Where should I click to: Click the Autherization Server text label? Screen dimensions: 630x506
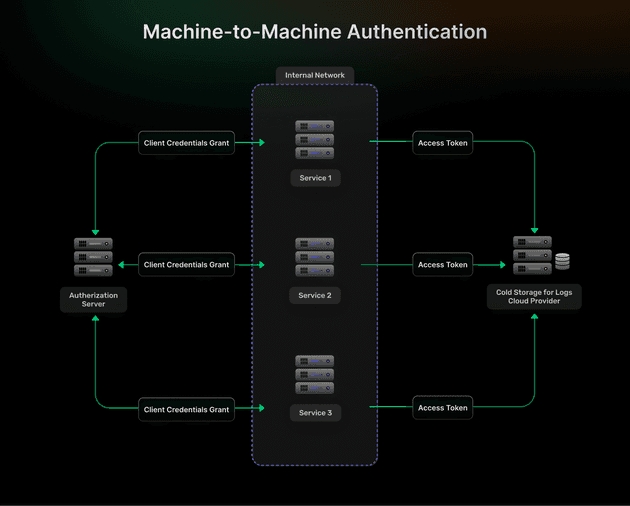(93, 299)
